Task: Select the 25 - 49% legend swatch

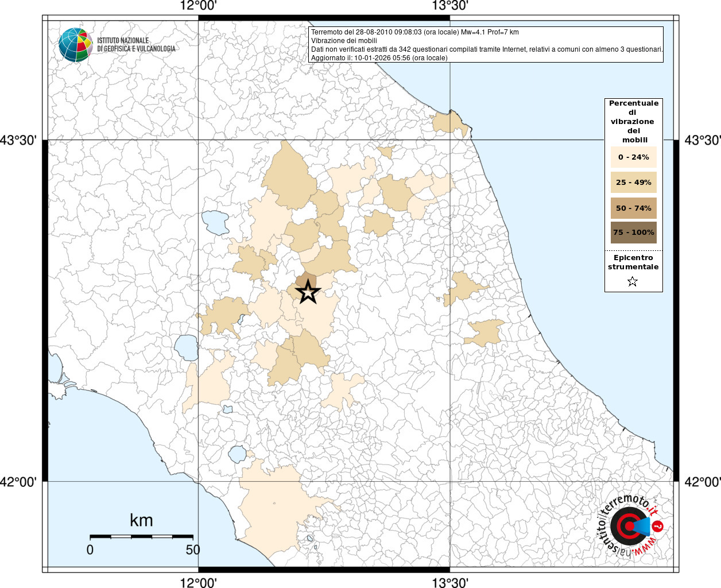Action: (x=633, y=183)
